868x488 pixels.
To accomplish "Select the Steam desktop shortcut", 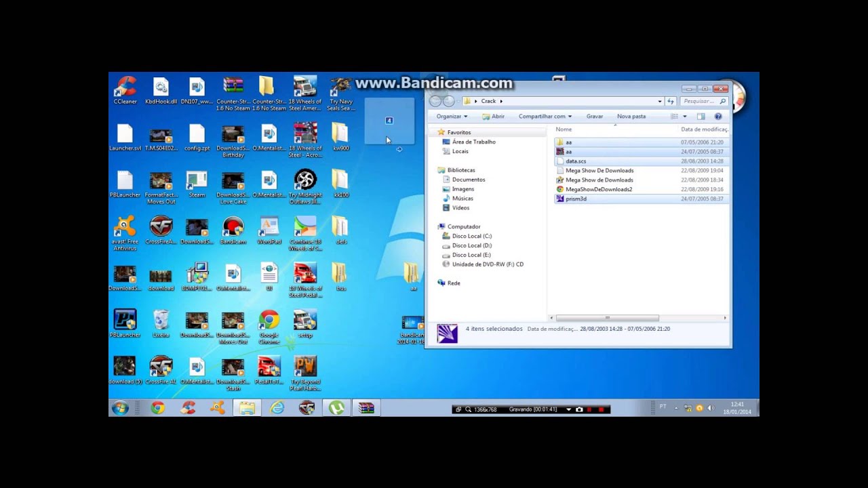I will click(197, 184).
